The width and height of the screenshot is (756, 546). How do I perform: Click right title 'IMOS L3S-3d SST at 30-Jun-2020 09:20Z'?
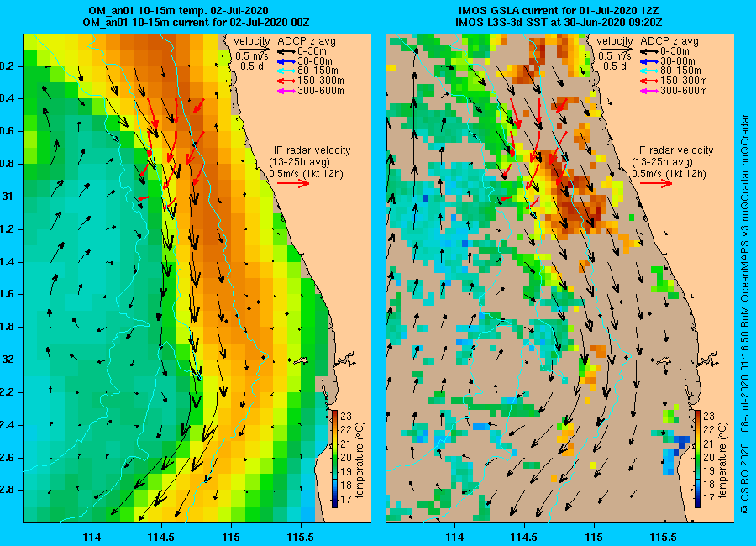pos(559,22)
